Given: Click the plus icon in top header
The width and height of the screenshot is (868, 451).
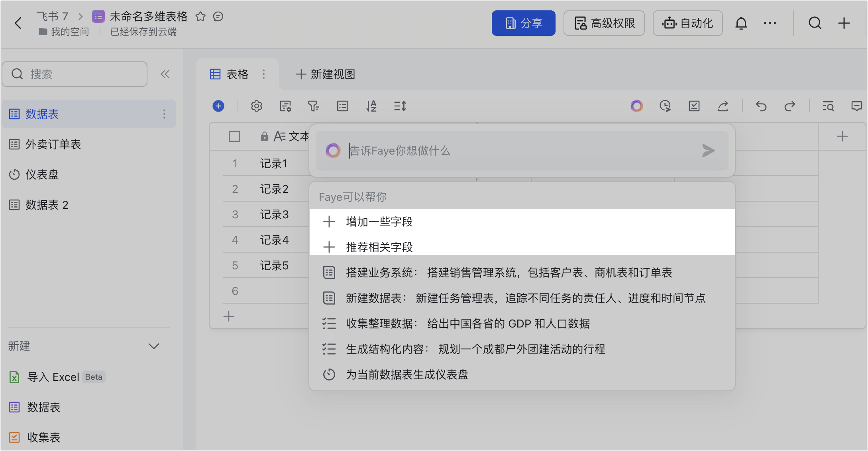Looking at the screenshot, I should 844,23.
